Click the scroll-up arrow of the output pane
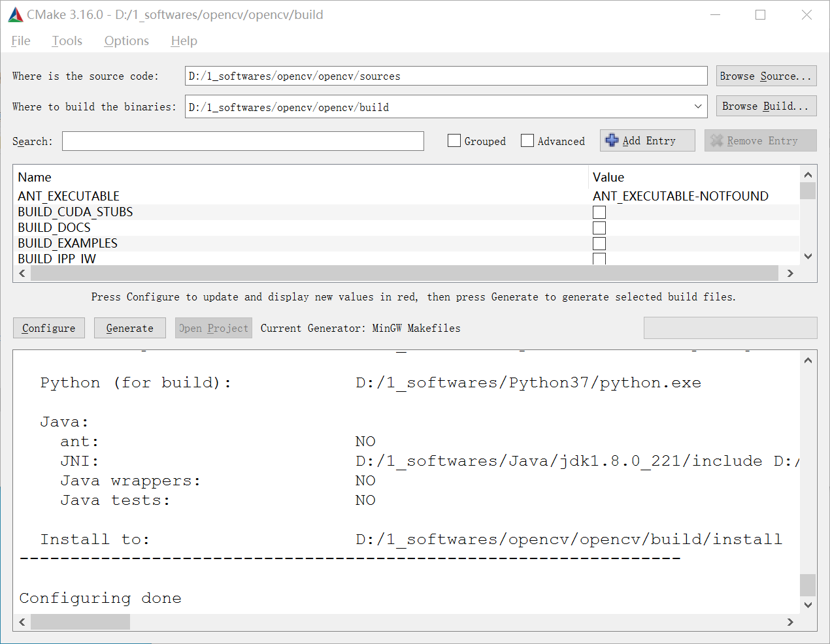The image size is (830, 644). (x=808, y=359)
